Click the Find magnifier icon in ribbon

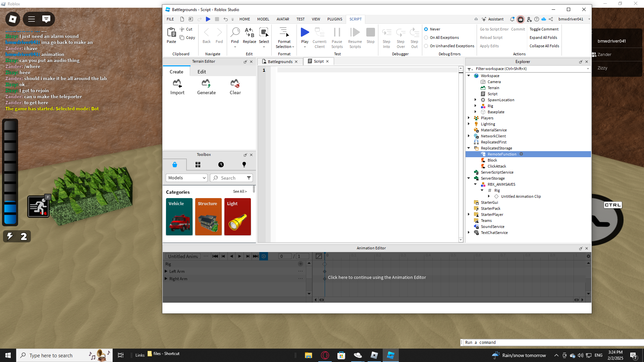point(235,33)
